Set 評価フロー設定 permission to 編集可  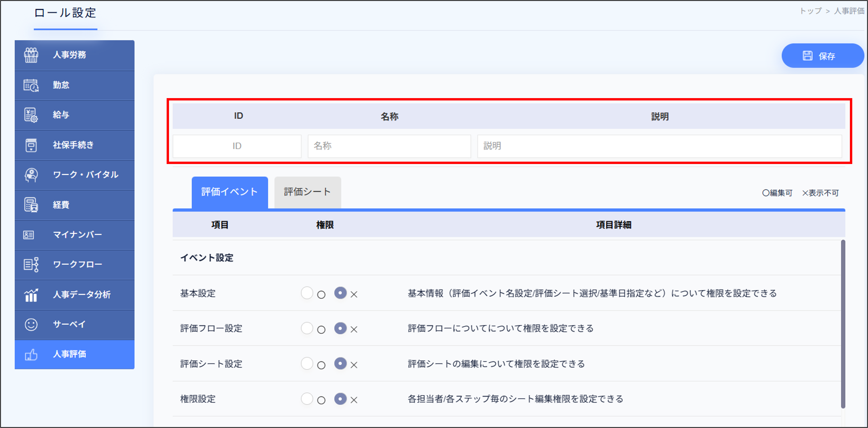pos(307,329)
